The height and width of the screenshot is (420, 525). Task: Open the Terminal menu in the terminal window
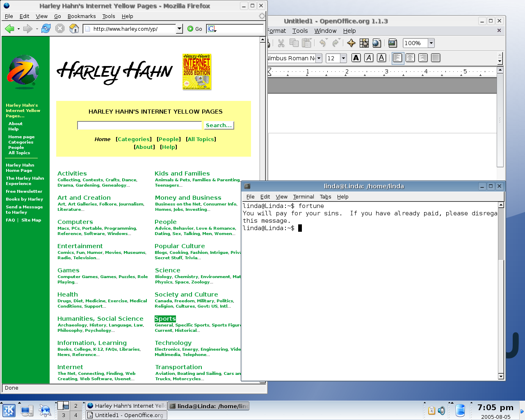click(x=304, y=197)
